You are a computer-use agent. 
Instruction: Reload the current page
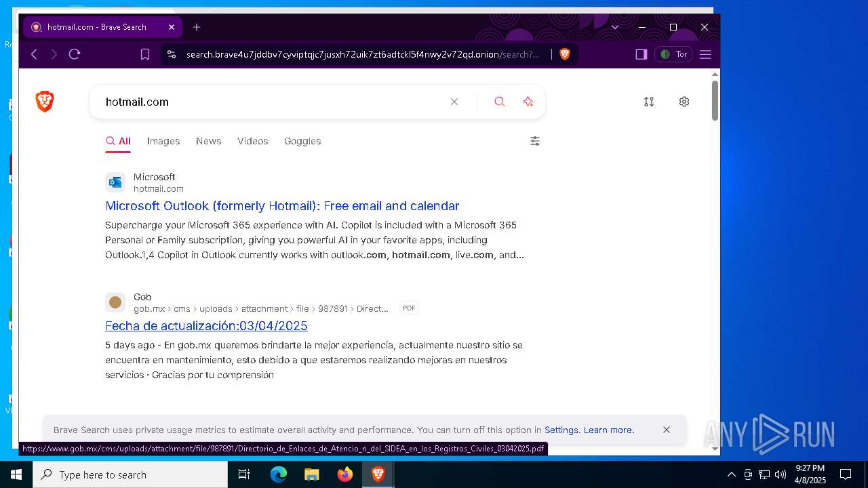[x=75, y=54]
